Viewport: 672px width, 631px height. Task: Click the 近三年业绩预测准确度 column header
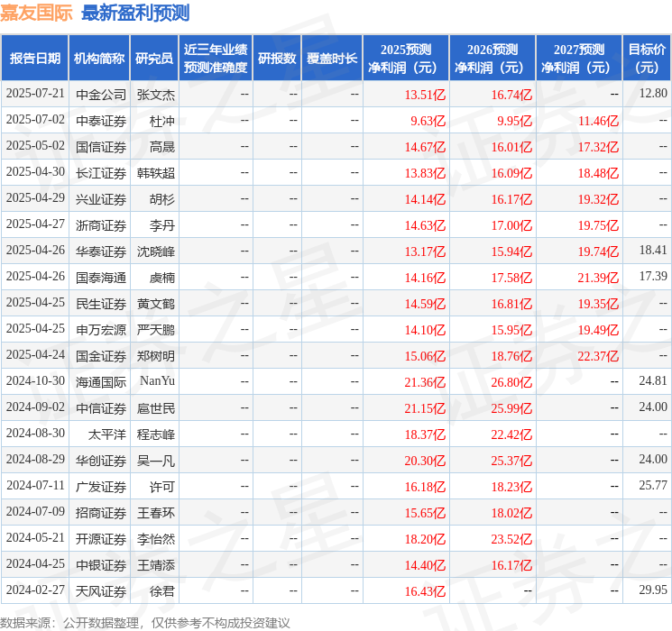tap(216, 59)
